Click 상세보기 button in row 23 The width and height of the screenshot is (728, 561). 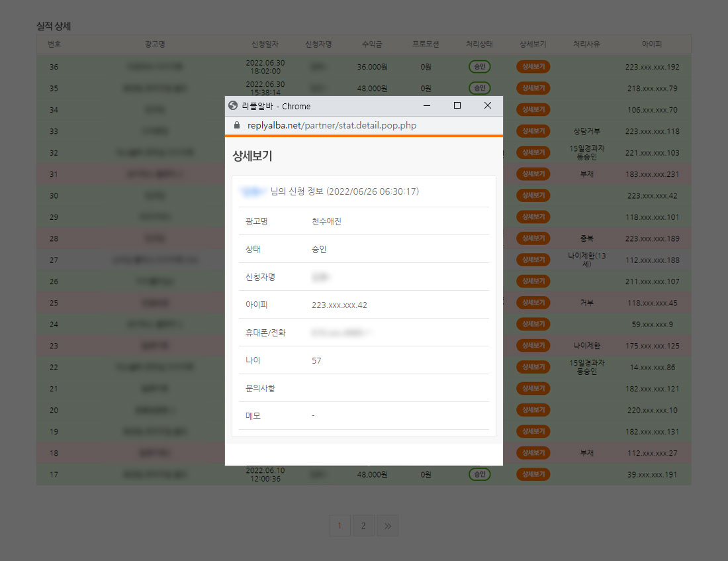click(x=533, y=346)
